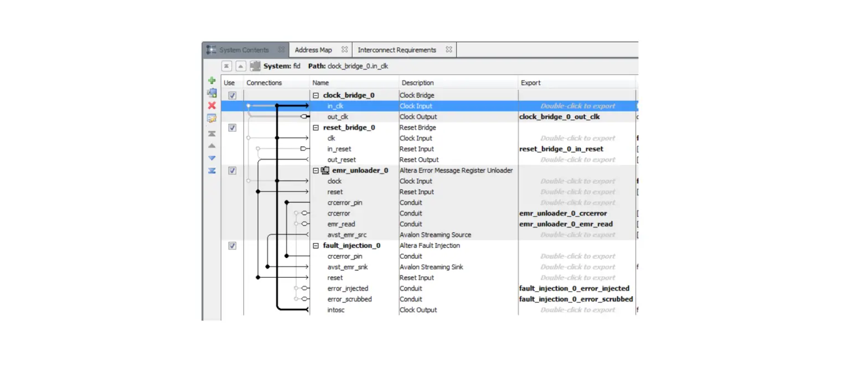
Task: Select the in_clk row under clock_bridge_0
Action: pos(429,106)
